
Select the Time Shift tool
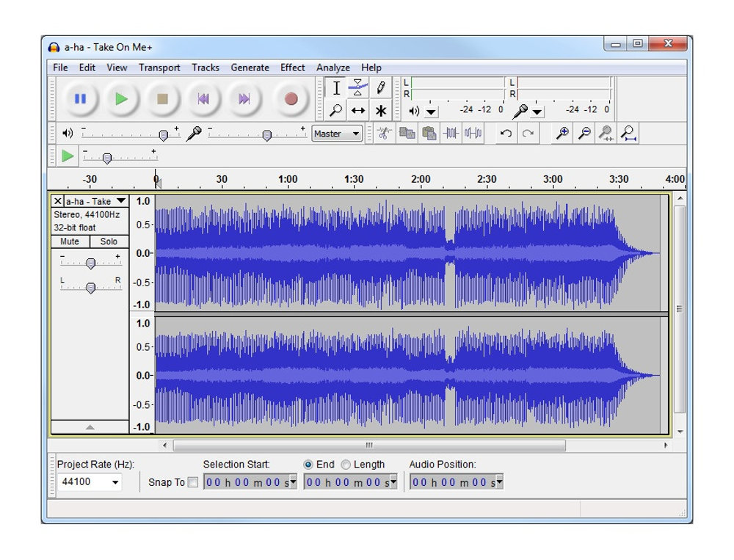357,111
